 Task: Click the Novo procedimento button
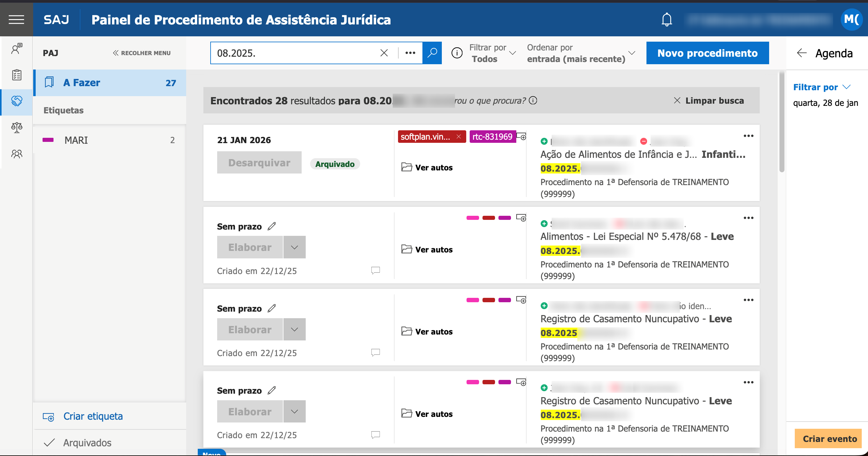point(707,53)
